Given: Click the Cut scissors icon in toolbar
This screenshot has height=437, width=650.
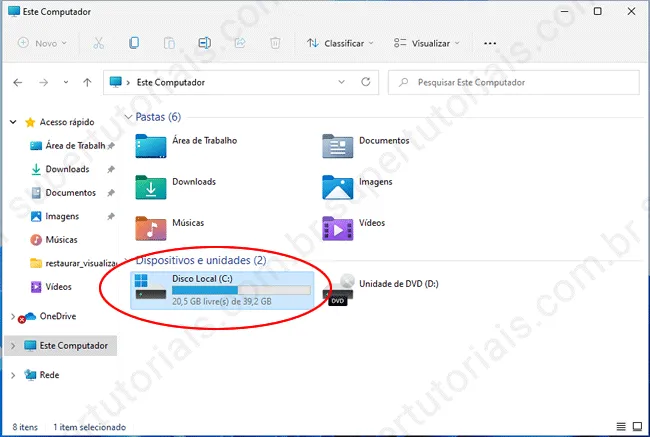Looking at the screenshot, I should [99, 43].
